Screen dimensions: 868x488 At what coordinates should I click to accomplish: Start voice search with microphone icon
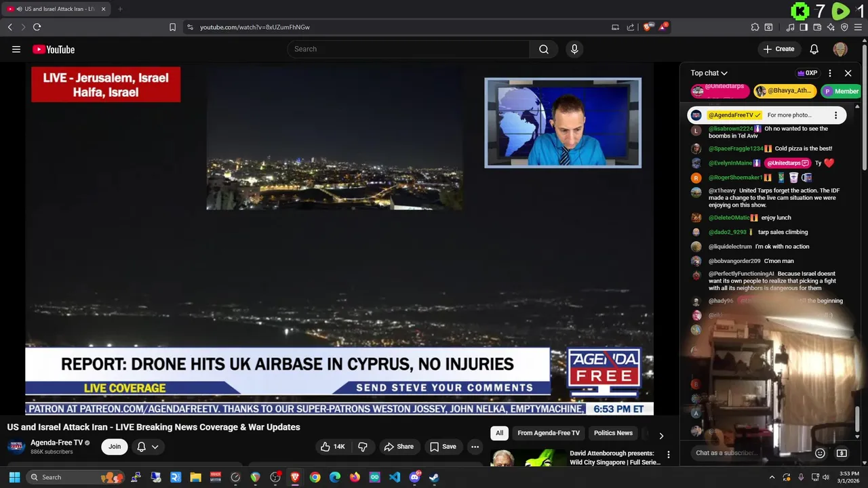click(x=574, y=49)
